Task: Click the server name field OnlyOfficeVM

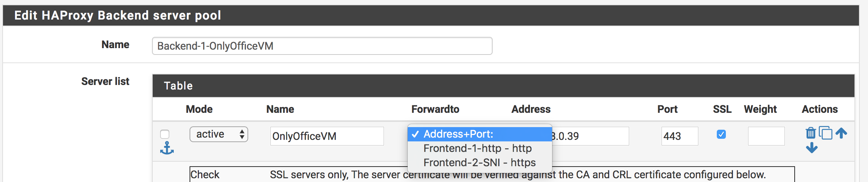Action: 326,136
